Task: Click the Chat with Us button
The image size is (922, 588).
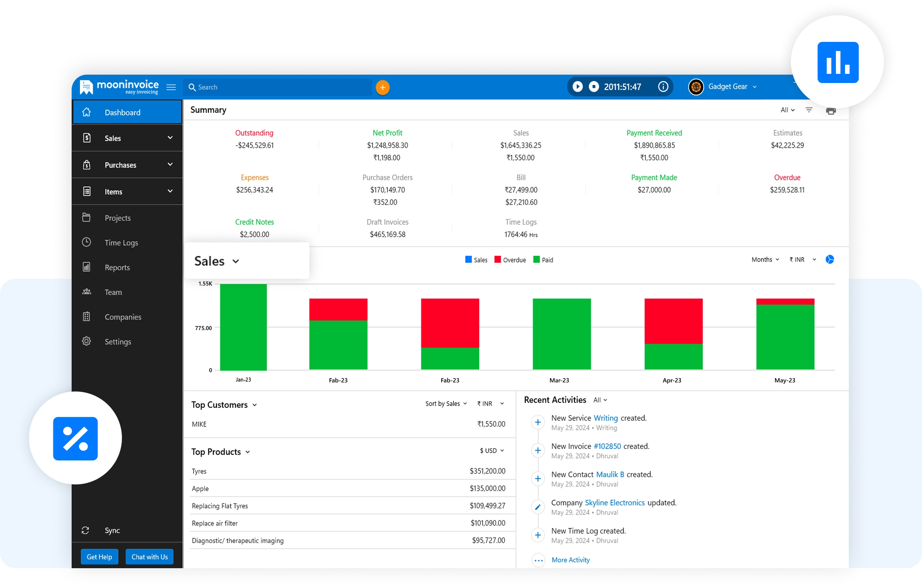Action: [149, 557]
